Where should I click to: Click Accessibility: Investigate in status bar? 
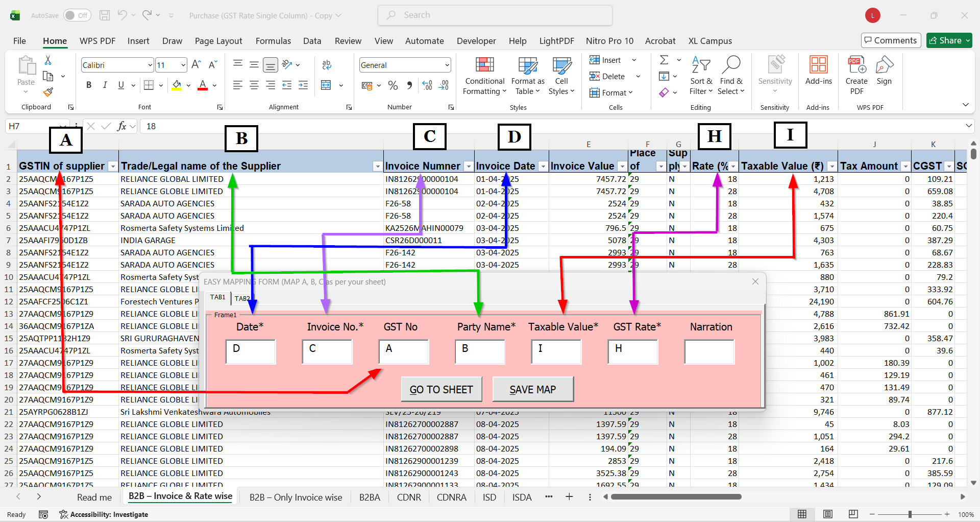(104, 514)
